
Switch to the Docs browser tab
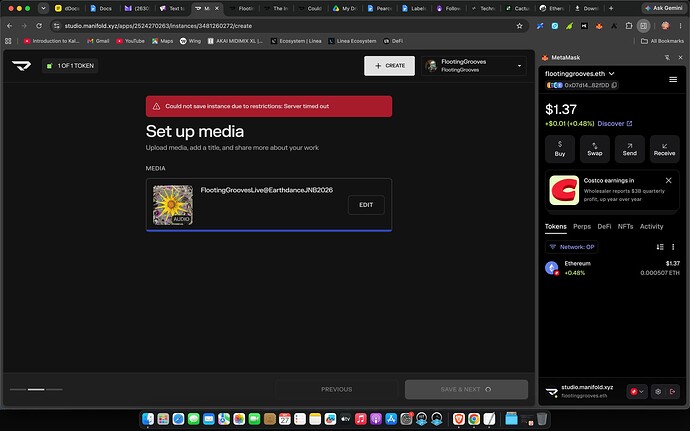[101, 8]
